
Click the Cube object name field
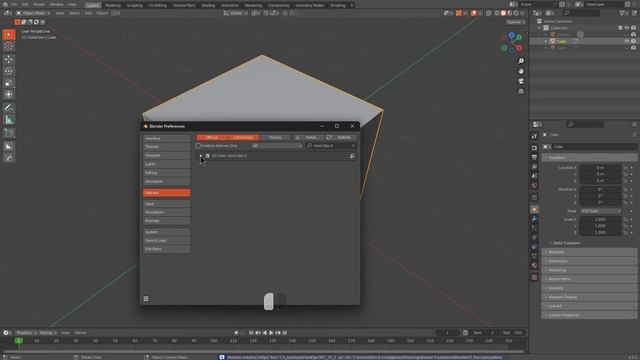coord(594,147)
